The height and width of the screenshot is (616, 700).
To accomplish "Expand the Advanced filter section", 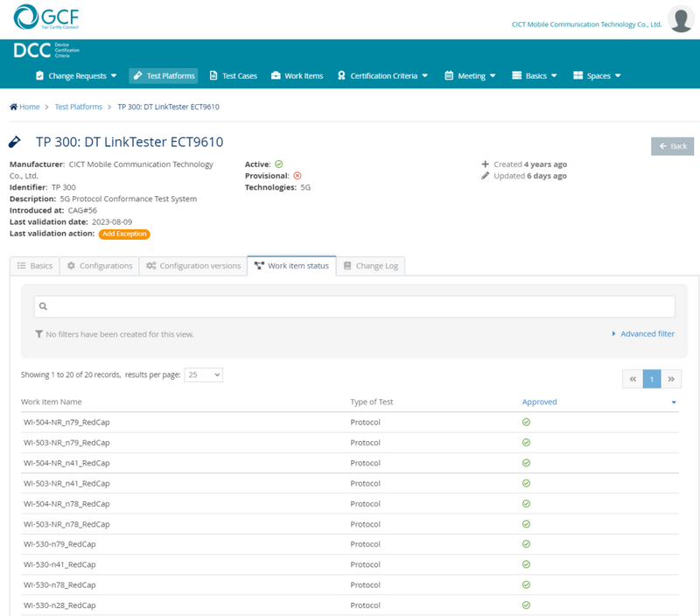I will point(643,334).
